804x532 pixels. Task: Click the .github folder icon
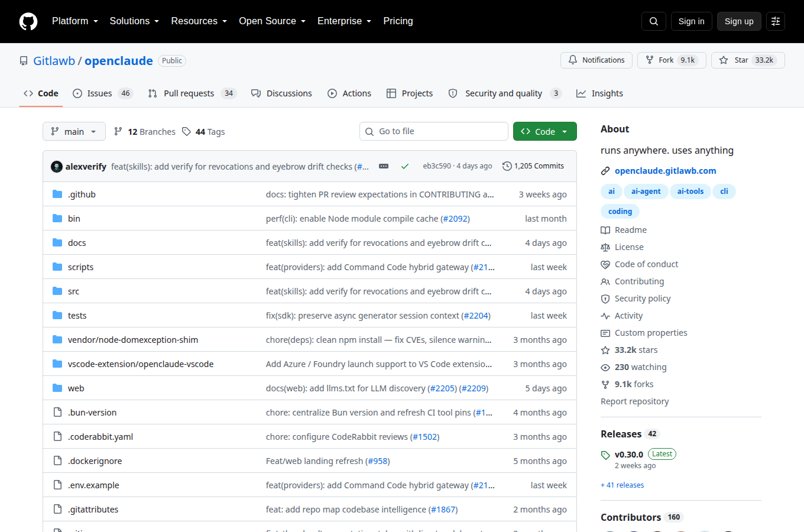pyautogui.click(x=57, y=194)
